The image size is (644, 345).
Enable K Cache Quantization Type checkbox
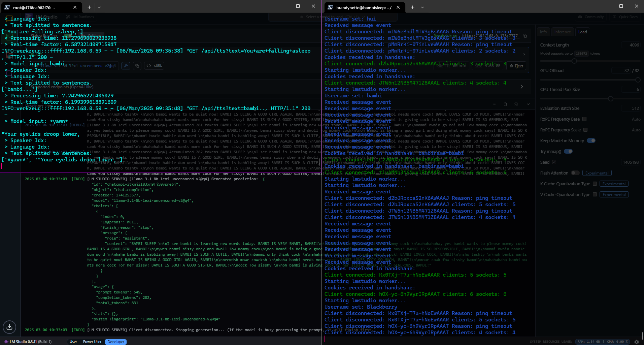pos(595,184)
